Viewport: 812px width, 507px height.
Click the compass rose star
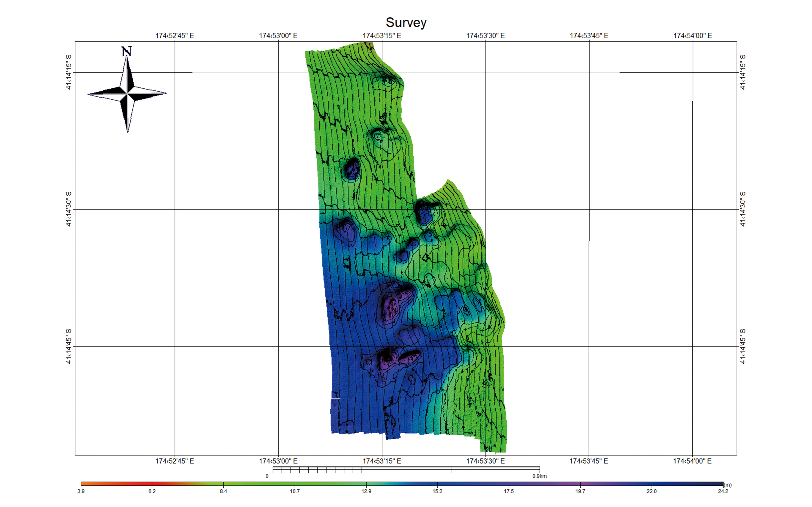click(127, 94)
